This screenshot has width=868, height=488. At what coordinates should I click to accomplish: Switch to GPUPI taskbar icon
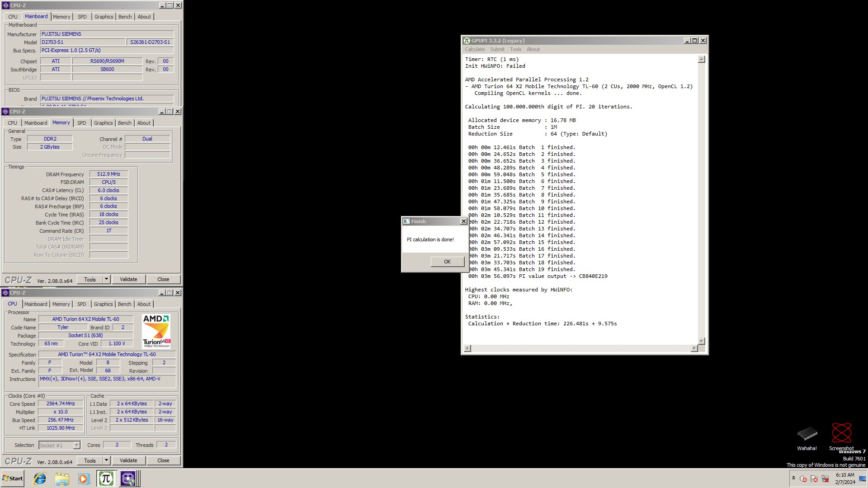click(106, 479)
